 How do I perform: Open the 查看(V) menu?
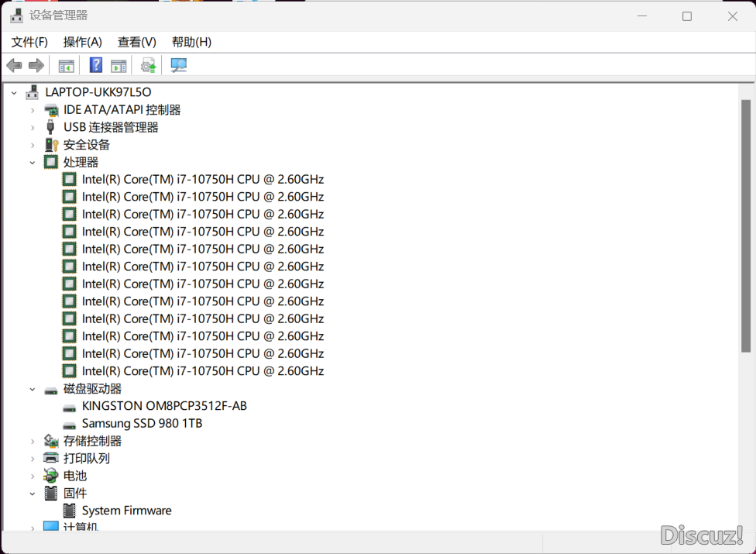[x=137, y=42]
